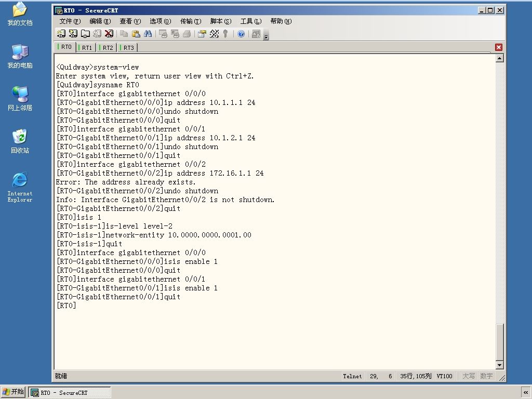Click the 就绪 status text
The width and height of the screenshot is (532, 399).
pyautogui.click(x=61, y=376)
